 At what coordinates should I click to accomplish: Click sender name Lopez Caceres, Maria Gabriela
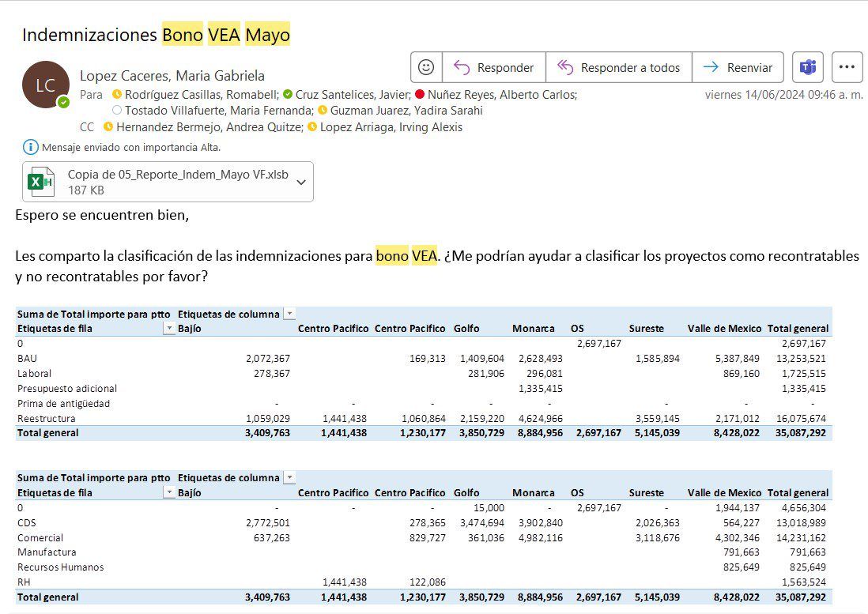click(172, 76)
